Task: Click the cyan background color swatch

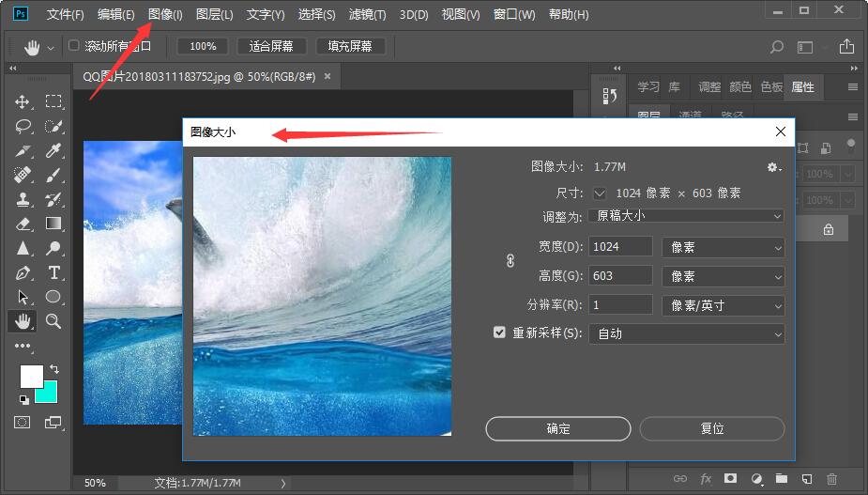Action: [x=49, y=394]
